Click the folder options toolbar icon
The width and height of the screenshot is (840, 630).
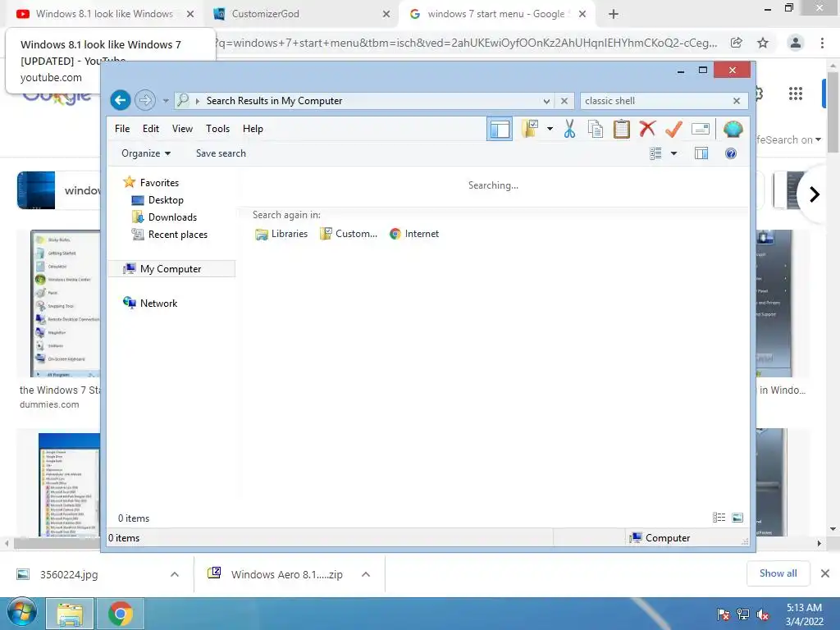pyautogui.click(x=530, y=129)
